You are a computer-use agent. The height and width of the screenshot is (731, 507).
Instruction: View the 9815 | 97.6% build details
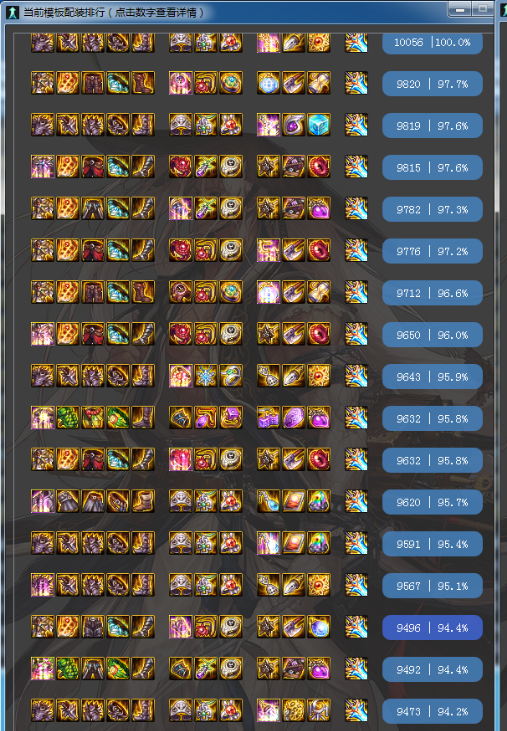click(x=432, y=167)
